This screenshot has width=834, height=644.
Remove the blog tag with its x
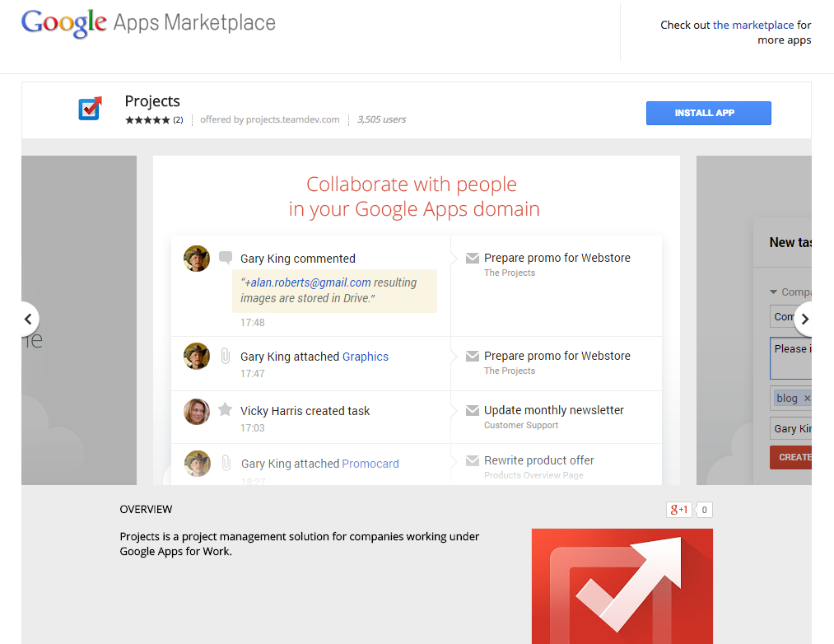coord(807,398)
